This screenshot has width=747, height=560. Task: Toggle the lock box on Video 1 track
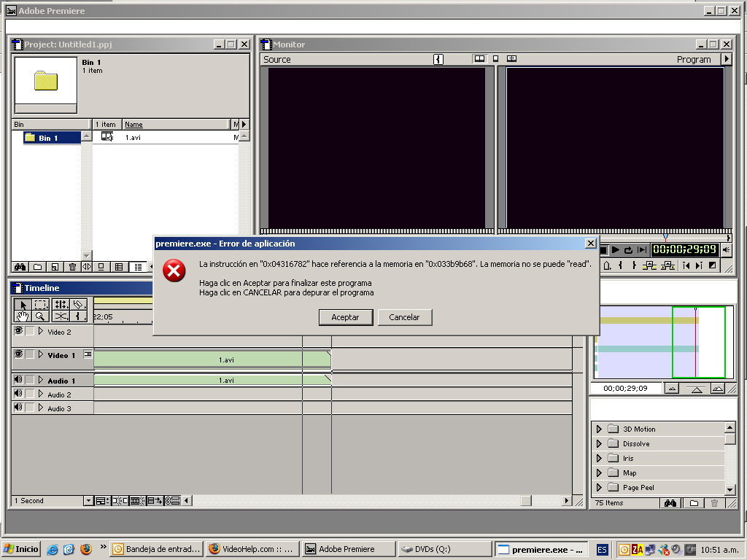29,354
